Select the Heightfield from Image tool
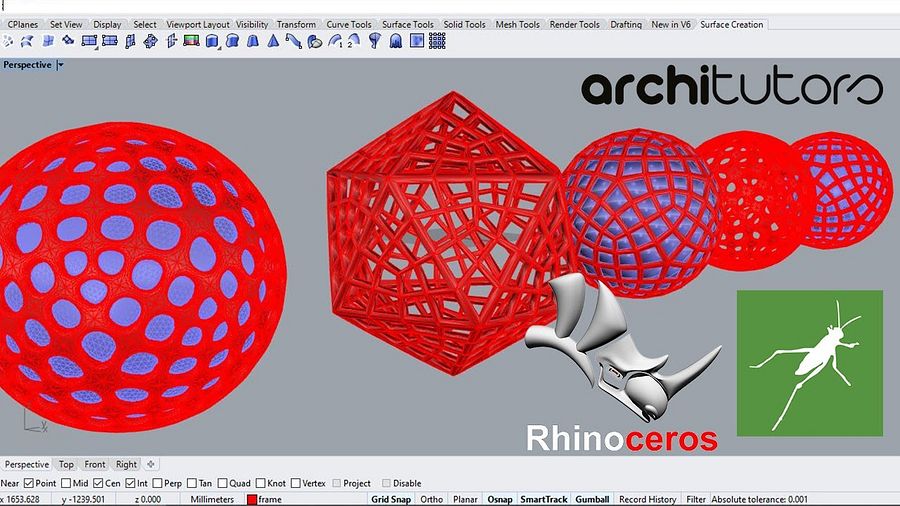The width and height of the screenshot is (900, 506). coord(417,41)
